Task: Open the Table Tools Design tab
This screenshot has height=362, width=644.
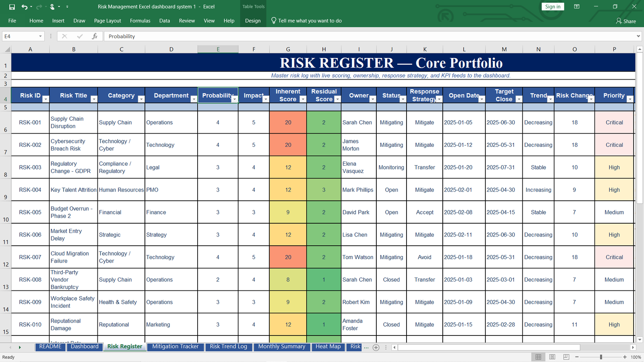Action: point(253,21)
